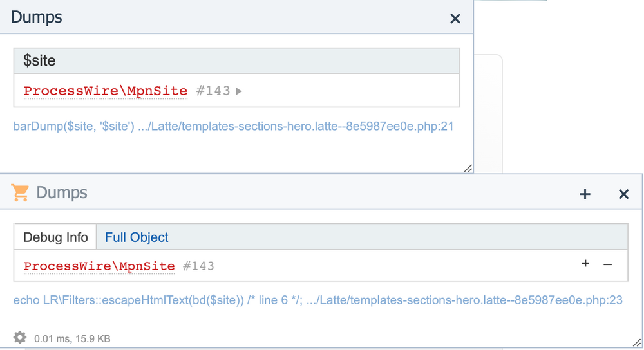Click the top Dumps panel title
644x350 pixels.
[37, 17]
